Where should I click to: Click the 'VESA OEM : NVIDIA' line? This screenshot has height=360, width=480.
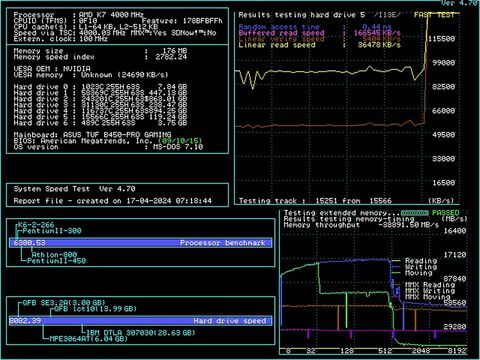52,69
